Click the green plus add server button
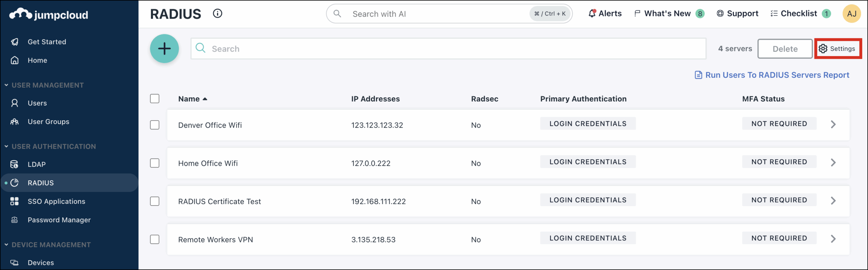This screenshot has width=868, height=270. [164, 49]
